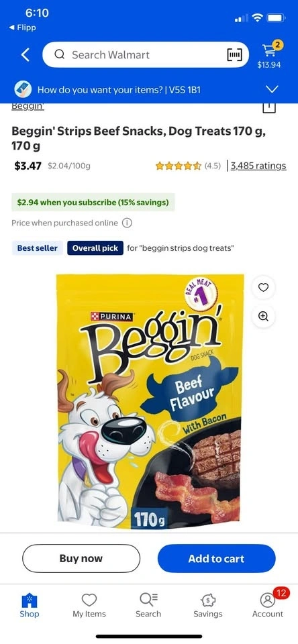Open the 3,485 ratings link
Image resolution: width=298 pixels, height=644 pixels.
[x=258, y=166]
